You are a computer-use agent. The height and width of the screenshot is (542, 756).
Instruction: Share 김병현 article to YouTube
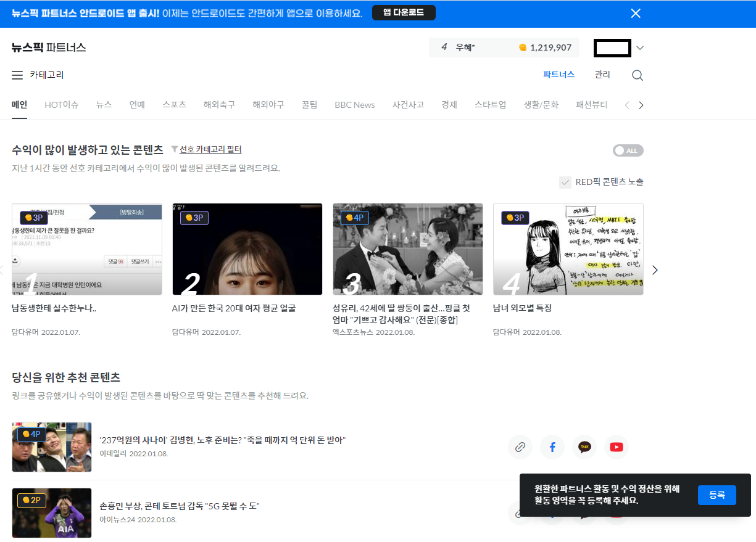(617, 447)
